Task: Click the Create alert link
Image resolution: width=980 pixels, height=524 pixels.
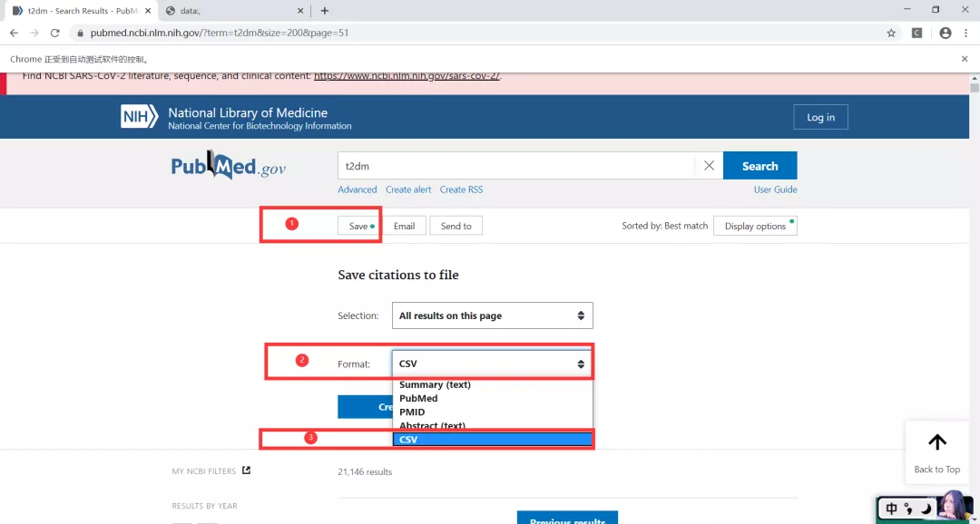Action: point(408,189)
